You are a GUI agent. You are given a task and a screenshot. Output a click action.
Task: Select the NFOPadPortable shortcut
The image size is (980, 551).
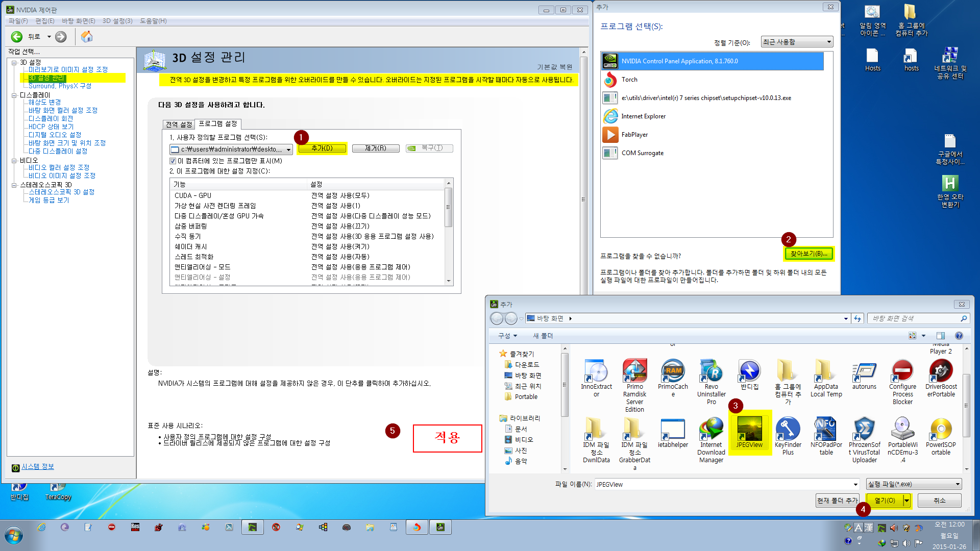click(x=826, y=436)
